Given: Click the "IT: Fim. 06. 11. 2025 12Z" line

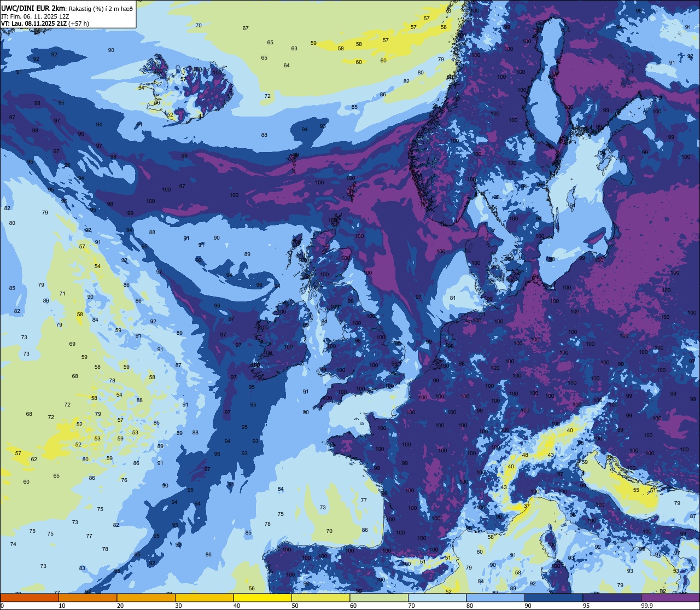Looking at the screenshot, I should point(36,16).
